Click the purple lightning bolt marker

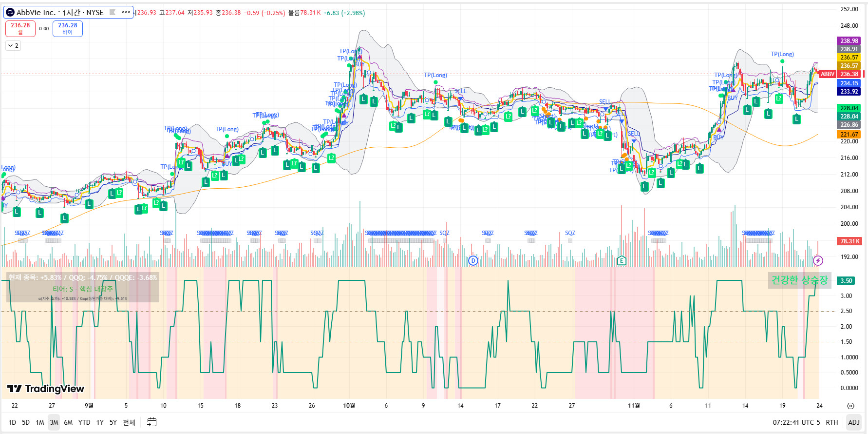click(818, 261)
